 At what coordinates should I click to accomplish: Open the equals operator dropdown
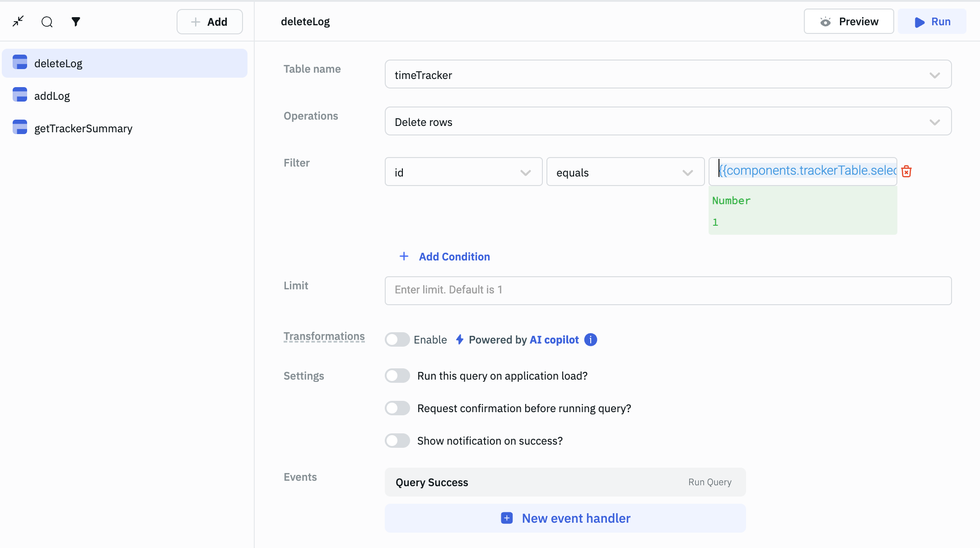[x=625, y=172]
